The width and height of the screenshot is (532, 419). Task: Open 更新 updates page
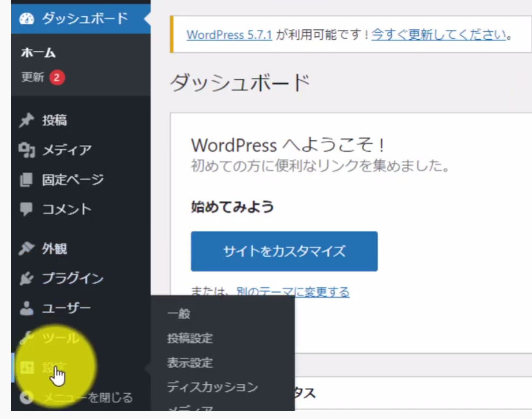32,77
